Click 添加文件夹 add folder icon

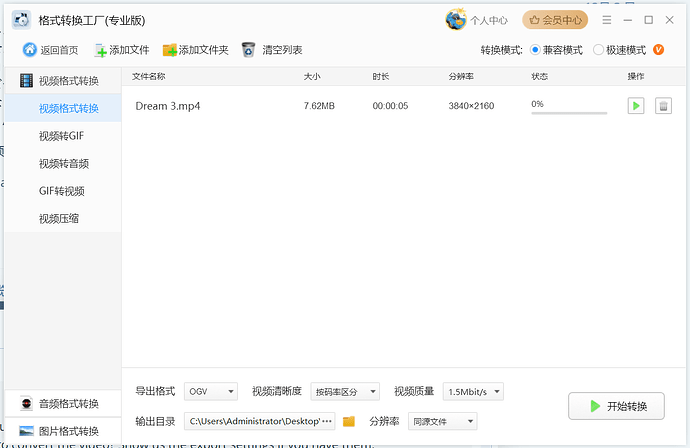tap(169, 50)
